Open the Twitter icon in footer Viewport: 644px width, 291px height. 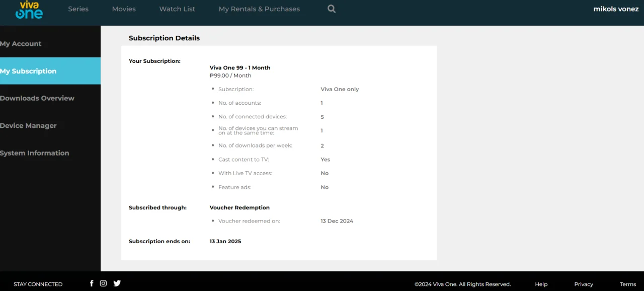tap(117, 283)
